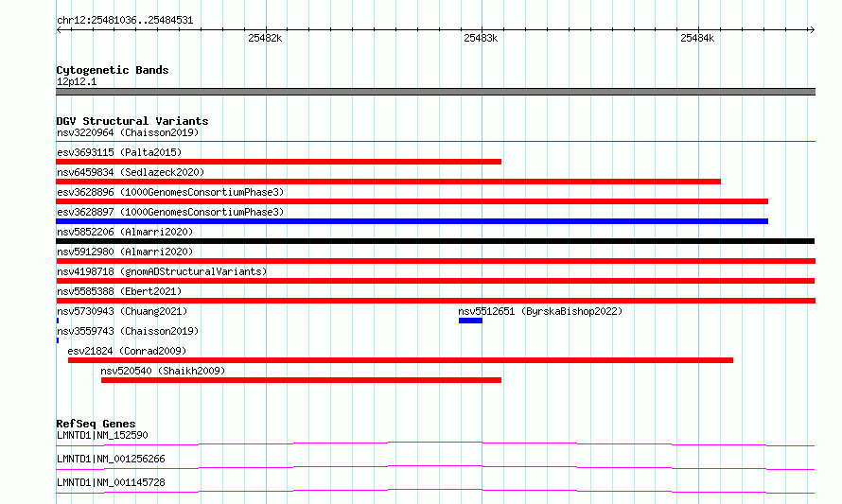This screenshot has width=842, height=504.
Task: Open nsv5512651 (ByrskaBishop2022) label
Action: pyautogui.click(x=540, y=311)
